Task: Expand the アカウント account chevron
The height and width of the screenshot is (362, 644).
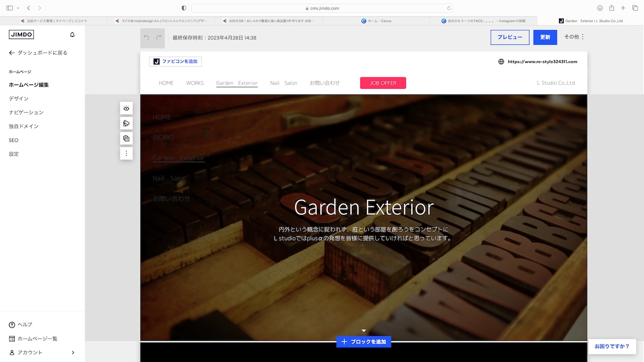Action: coord(73,353)
